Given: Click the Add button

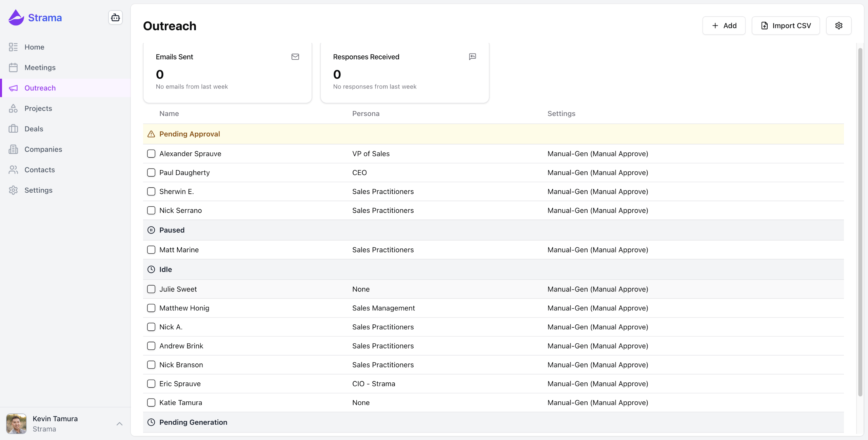Looking at the screenshot, I should click(x=724, y=25).
